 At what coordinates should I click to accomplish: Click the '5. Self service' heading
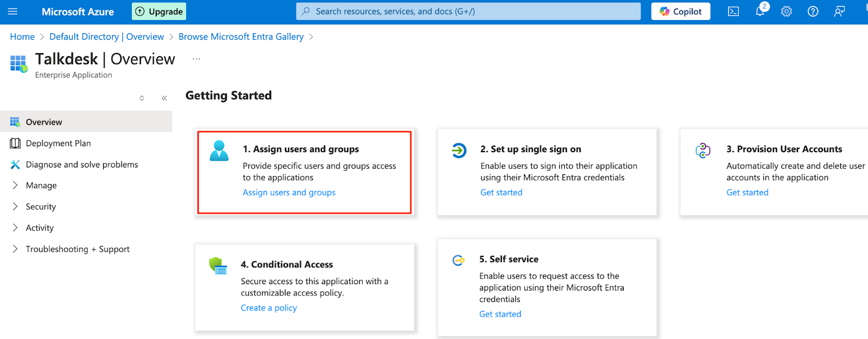pyautogui.click(x=509, y=259)
